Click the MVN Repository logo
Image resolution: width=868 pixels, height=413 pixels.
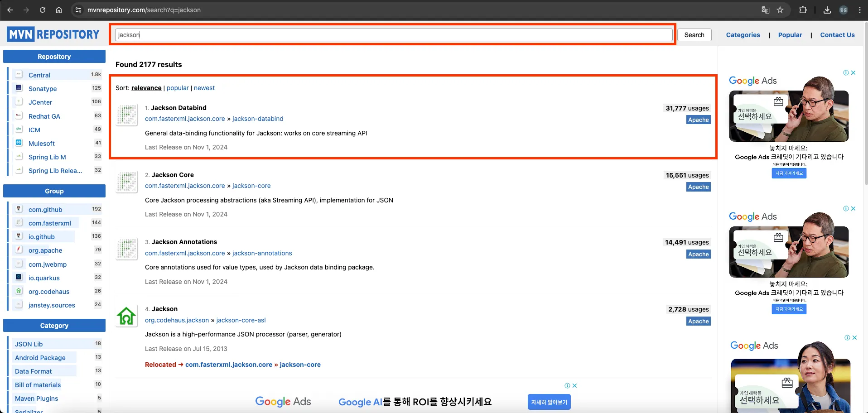tap(53, 34)
